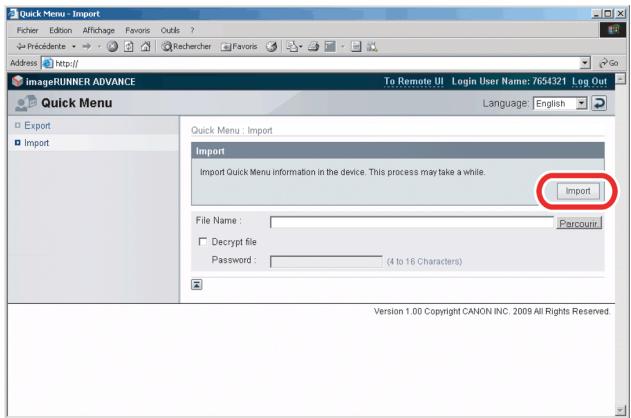Screen dimensions: 631x418
Task: Open the Outils menu
Action: (x=170, y=30)
